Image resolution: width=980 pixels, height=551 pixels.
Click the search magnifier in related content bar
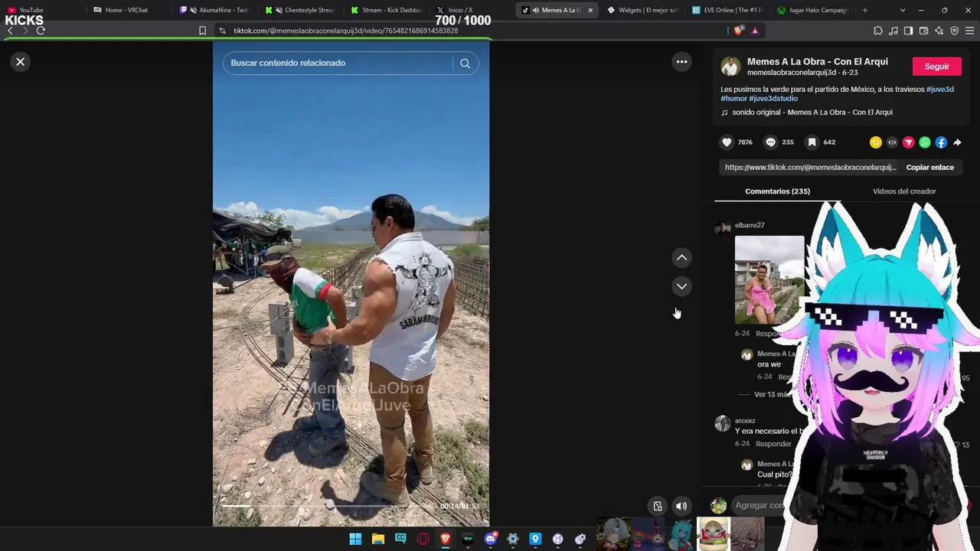[x=465, y=64]
